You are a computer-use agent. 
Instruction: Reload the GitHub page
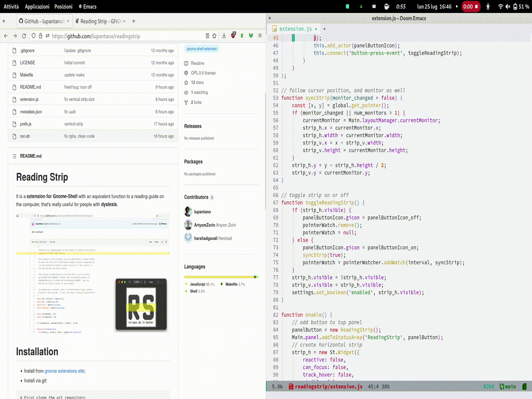[24, 36]
